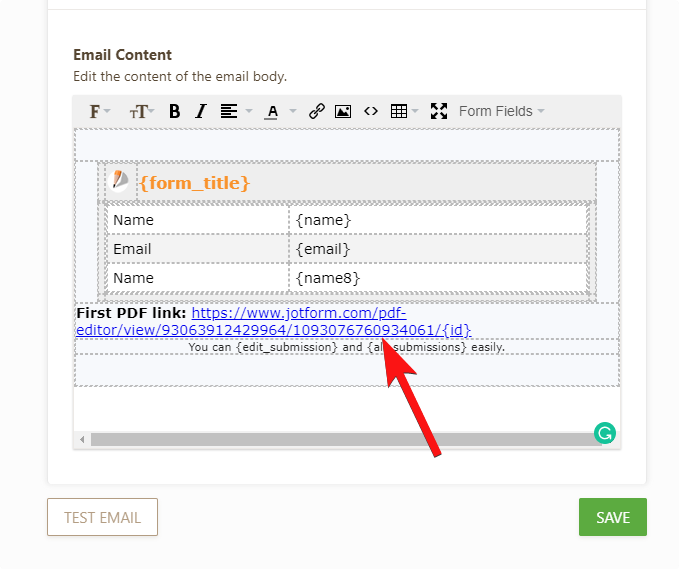Open the font size (tT) menu
The width and height of the screenshot is (679, 569).
(141, 112)
